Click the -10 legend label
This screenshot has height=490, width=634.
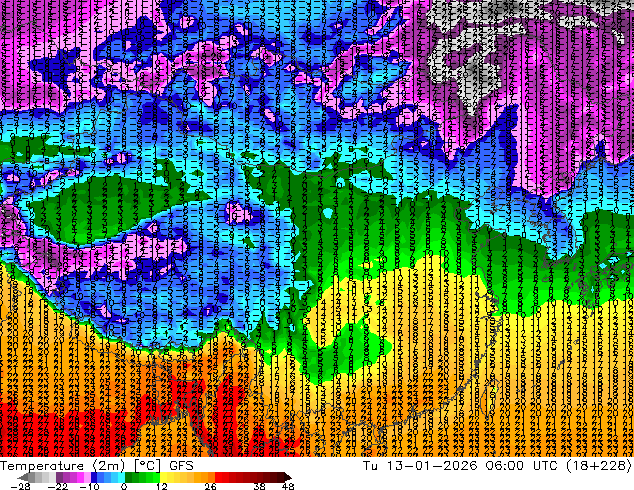tap(89, 486)
